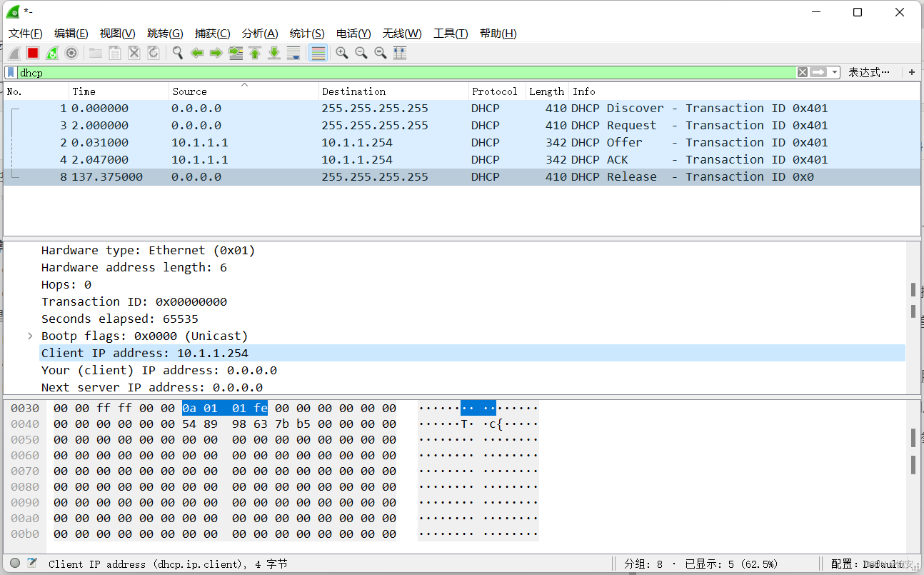Go forward to the next packet
The image size is (924, 575).
[x=216, y=53]
